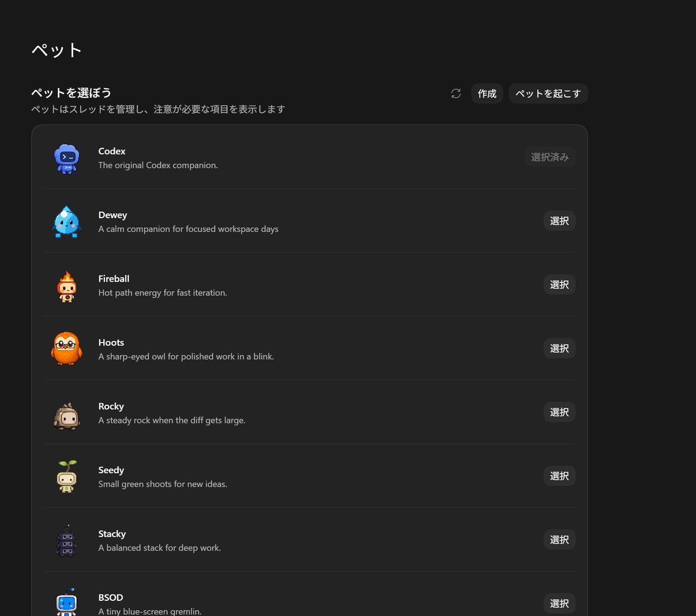Pick Stacky via its 選択 button
Screen dimensions: 696x616
point(559,540)
